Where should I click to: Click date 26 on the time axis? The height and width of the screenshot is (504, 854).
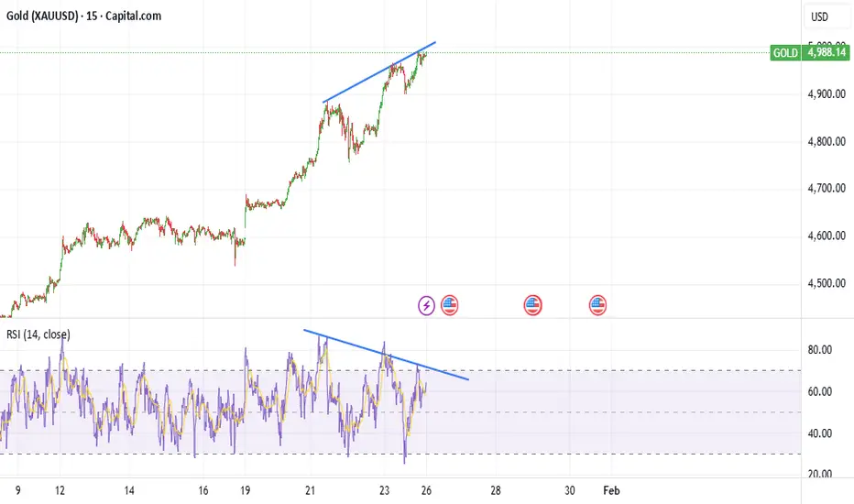point(426,490)
